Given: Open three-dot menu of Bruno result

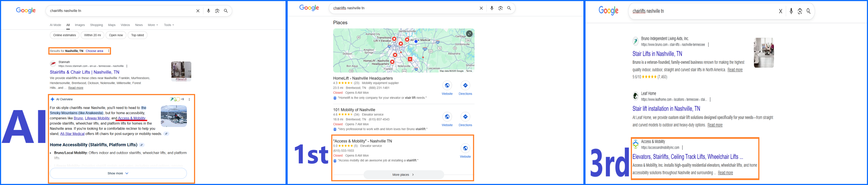Looking at the screenshot, I should pyautogui.click(x=709, y=44).
